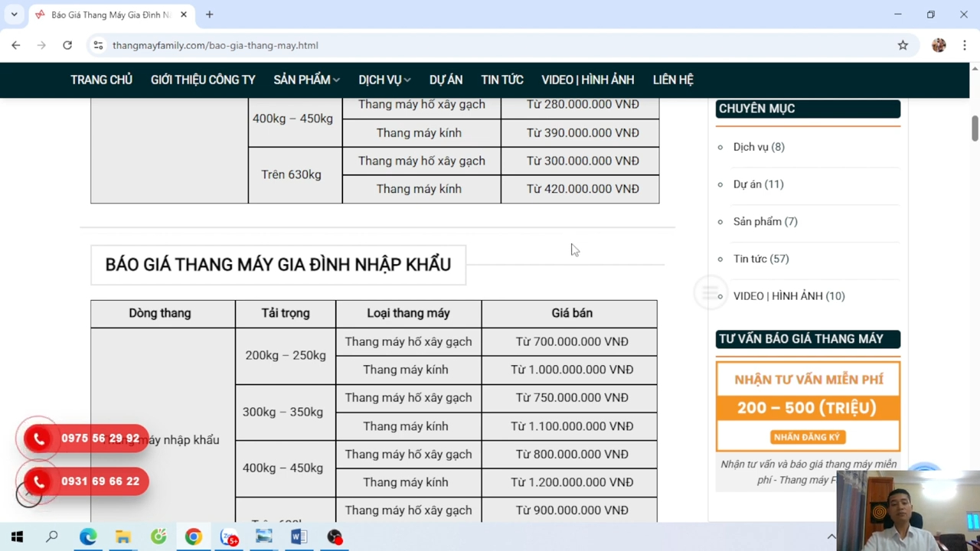Open the TIN TỨC menu item
980x551 pixels.
point(501,80)
